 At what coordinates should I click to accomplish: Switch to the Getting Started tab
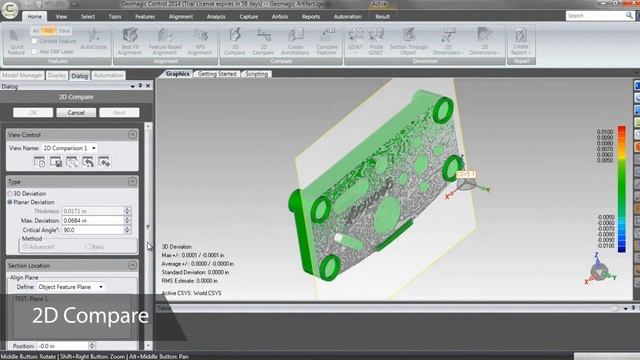(x=217, y=74)
